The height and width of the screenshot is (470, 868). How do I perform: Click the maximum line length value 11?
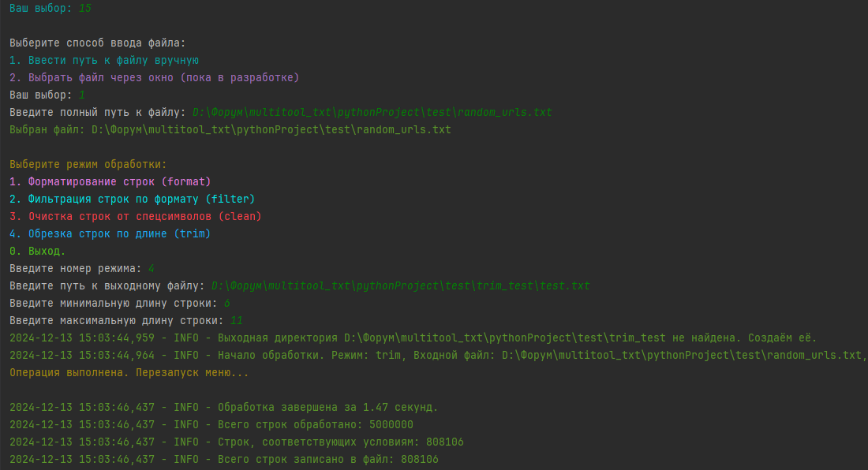click(236, 320)
